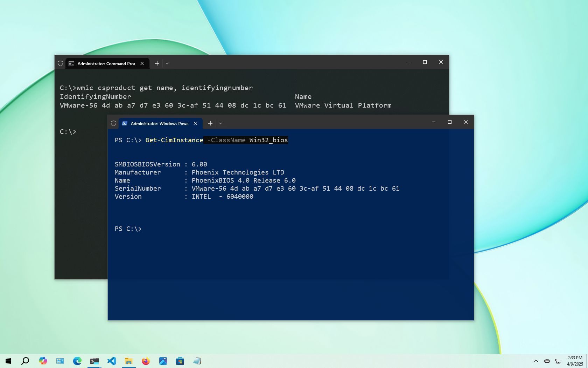Open Visual Studio Code from taskbar
Viewport: 588px width, 368px height.
pyautogui.click(x=112, y=361)
